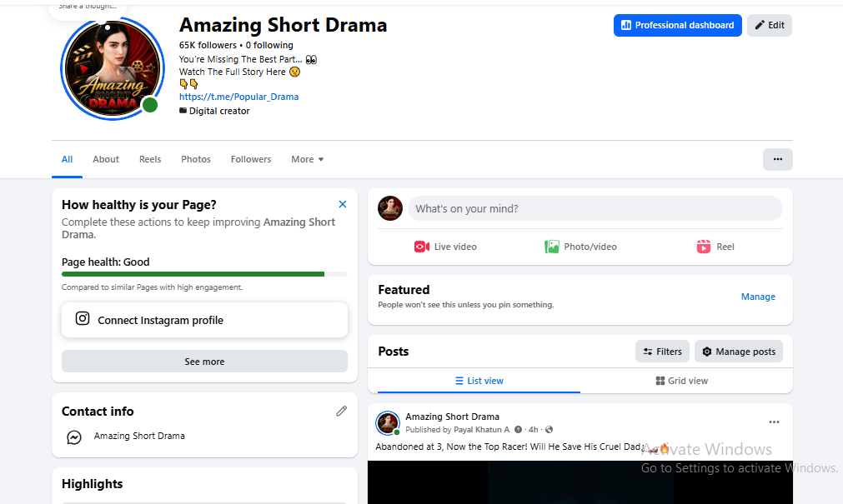Click the 65K followers text
This screenshot has height=504, width=843.
point(208,45)
